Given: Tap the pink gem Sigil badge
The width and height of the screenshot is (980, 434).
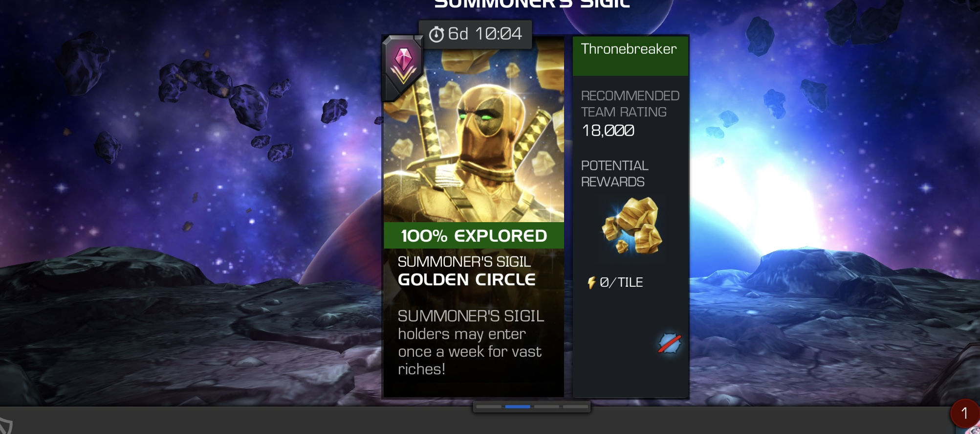Looking at the screenshot, I should pos(403,68).
